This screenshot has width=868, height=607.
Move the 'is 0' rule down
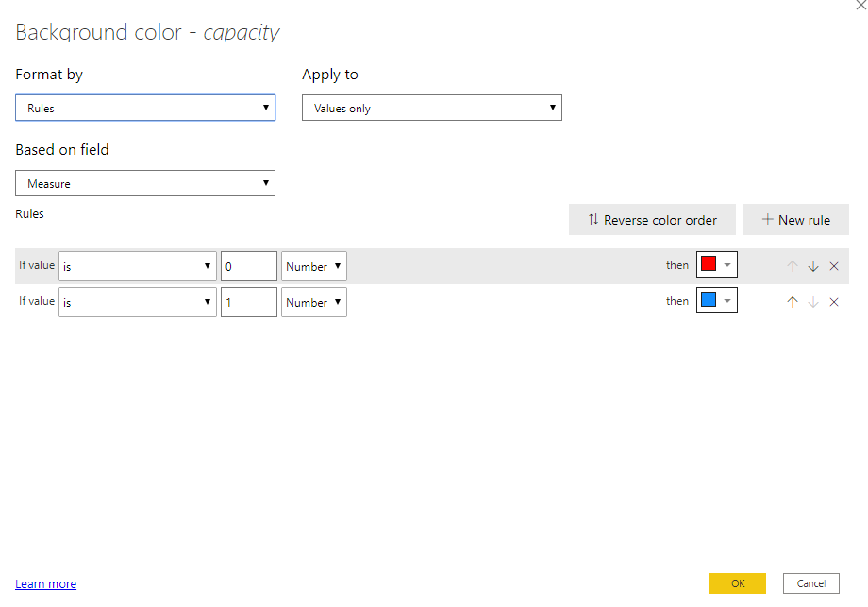pyautogui.click(x=812, y=266)
